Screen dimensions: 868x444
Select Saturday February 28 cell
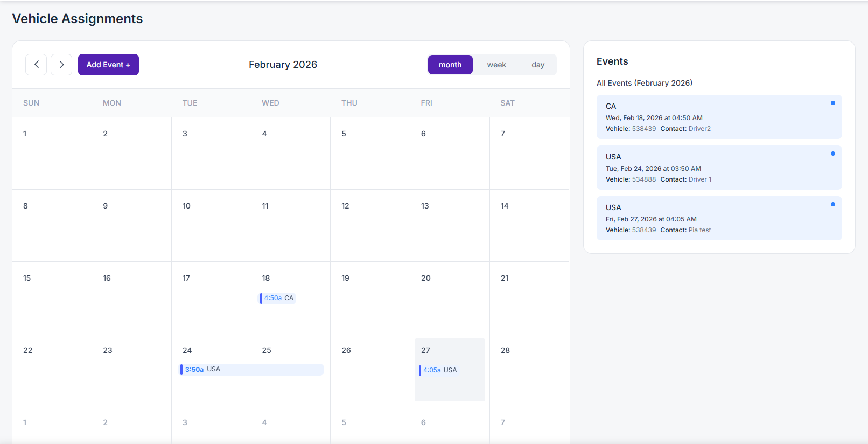tap(529, 370)
